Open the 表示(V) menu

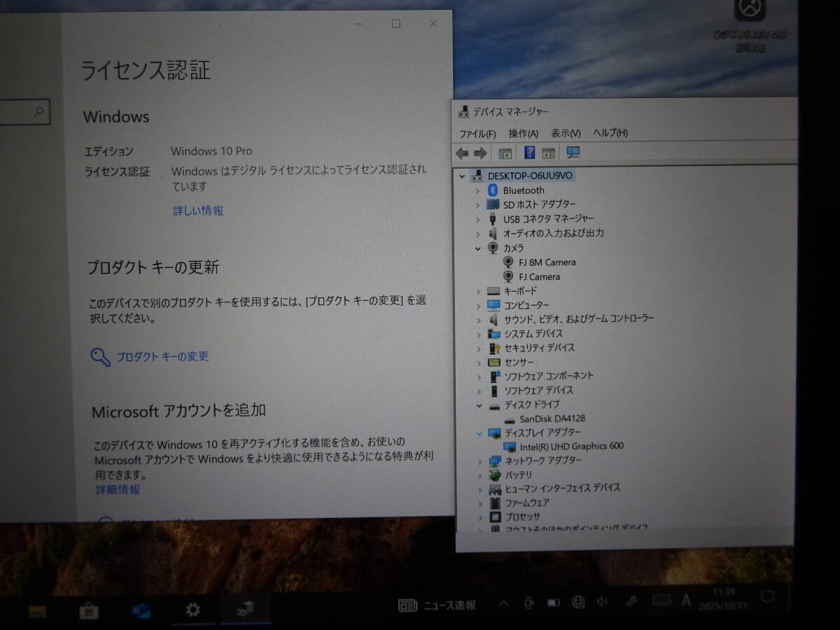tap(566, 133)
